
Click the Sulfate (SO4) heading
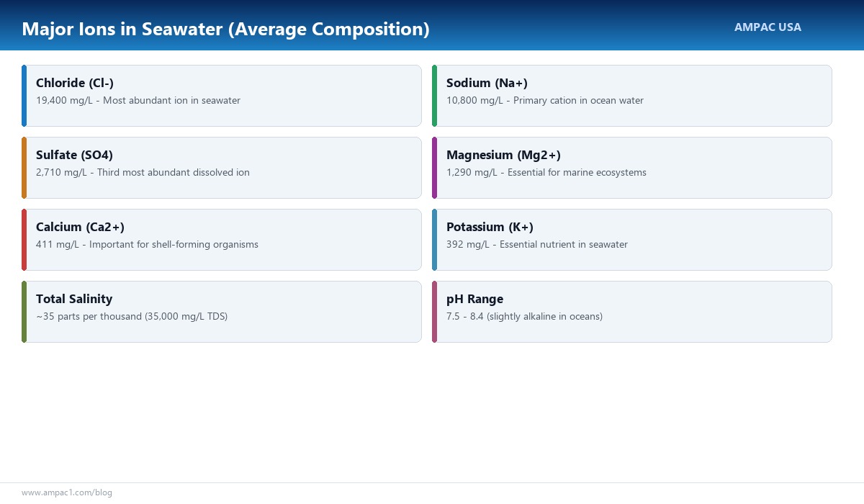[x=74, y=155]
